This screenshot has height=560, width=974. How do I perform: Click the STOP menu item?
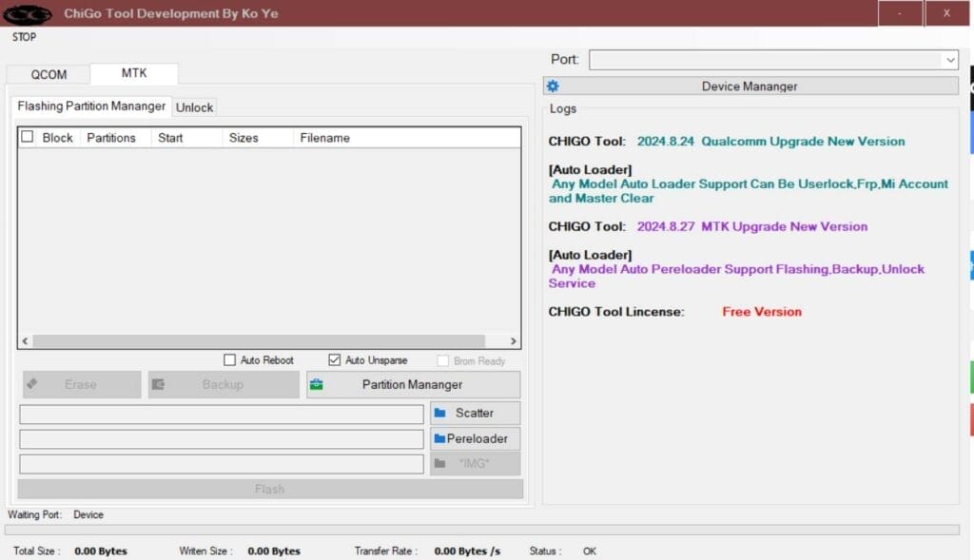(x=24, y=37)
